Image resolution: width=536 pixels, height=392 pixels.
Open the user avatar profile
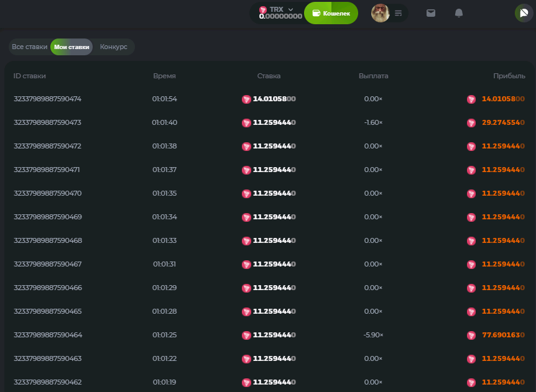coord(380,13)
